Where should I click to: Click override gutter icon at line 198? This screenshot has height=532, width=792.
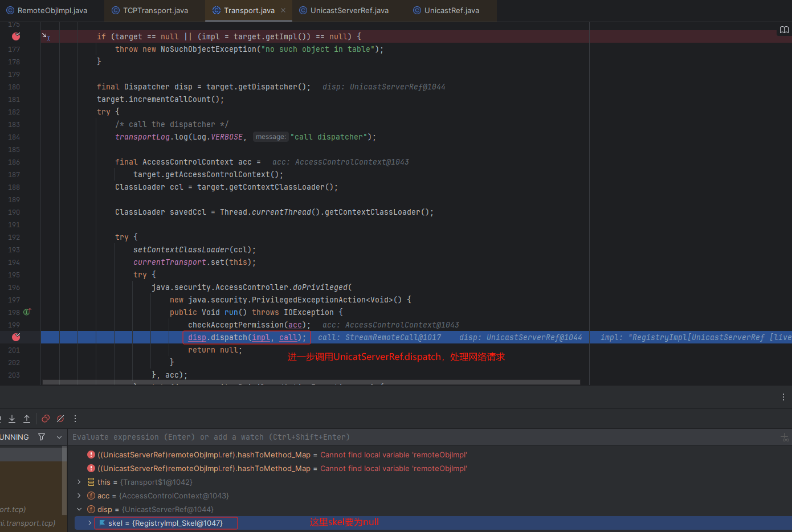click(27, 312)
